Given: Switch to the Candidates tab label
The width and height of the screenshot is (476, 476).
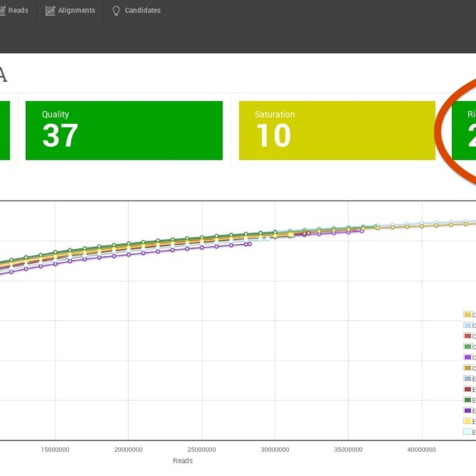Looking at the screenshot, I should click(142, 10).
